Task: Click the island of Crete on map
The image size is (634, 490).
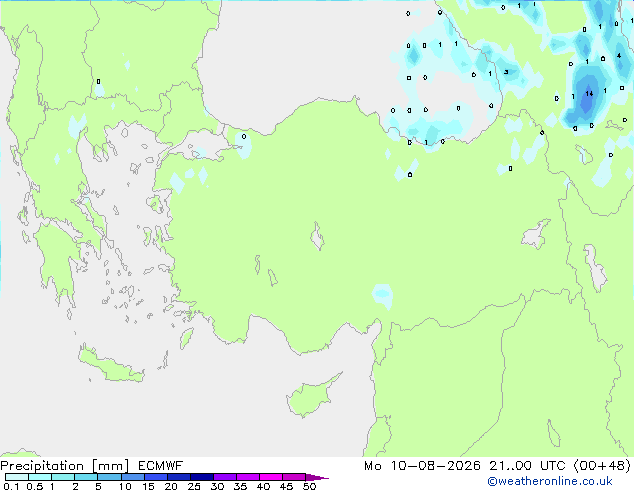Action: point(111,366)
